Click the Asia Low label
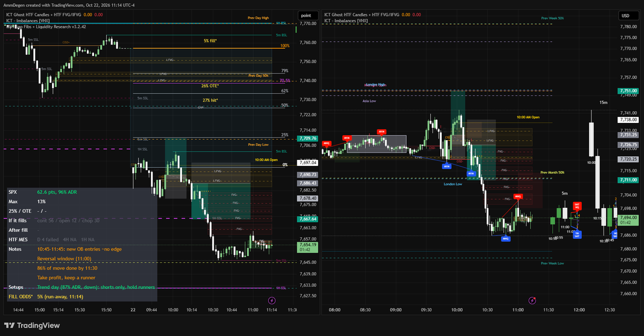The width and height of the screenshot is (644, 336). point(369,100)
